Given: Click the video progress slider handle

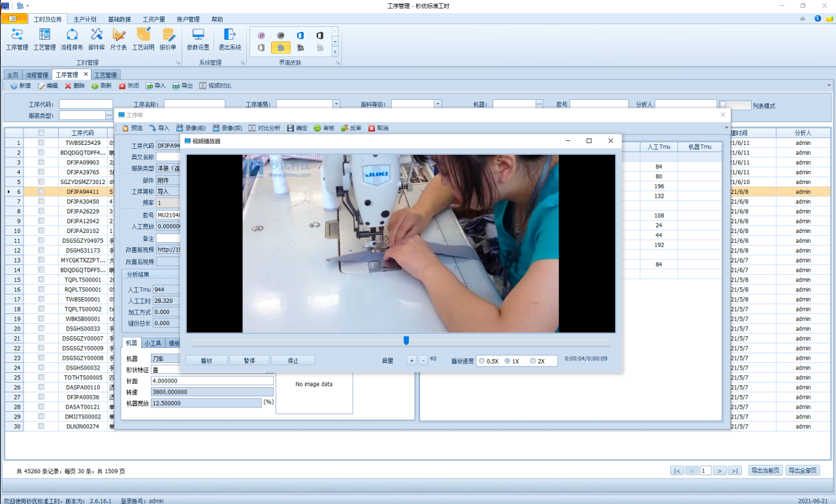Looking at the screenshot, I should [x=406, y=340].
